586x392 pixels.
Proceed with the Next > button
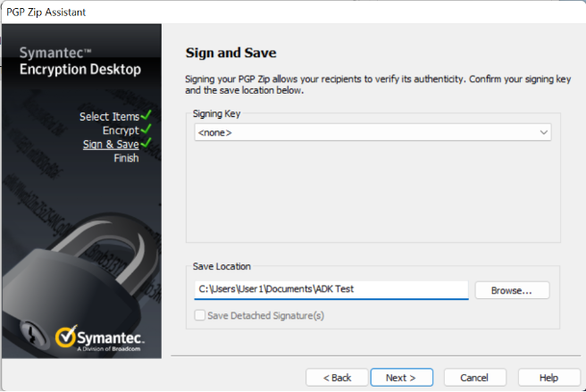[x=401, y=378]
